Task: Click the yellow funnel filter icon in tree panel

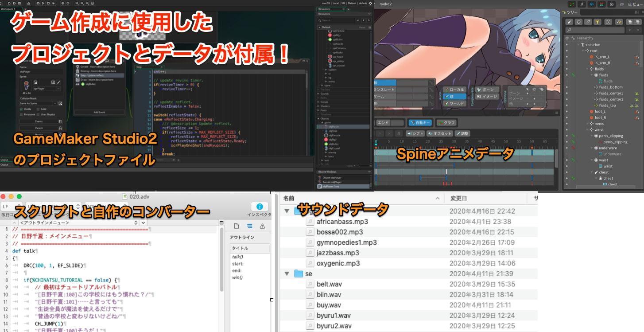Action: click(597, 22)
